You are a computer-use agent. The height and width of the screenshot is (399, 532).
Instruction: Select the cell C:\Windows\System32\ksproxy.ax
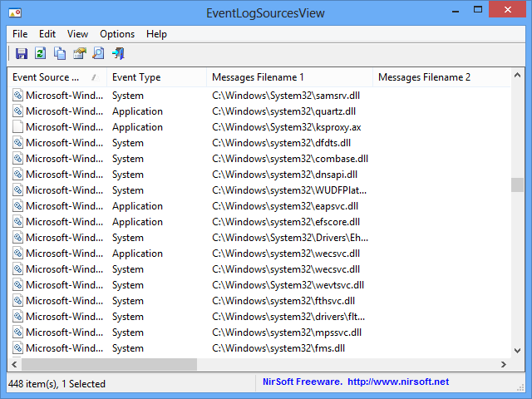286,127
